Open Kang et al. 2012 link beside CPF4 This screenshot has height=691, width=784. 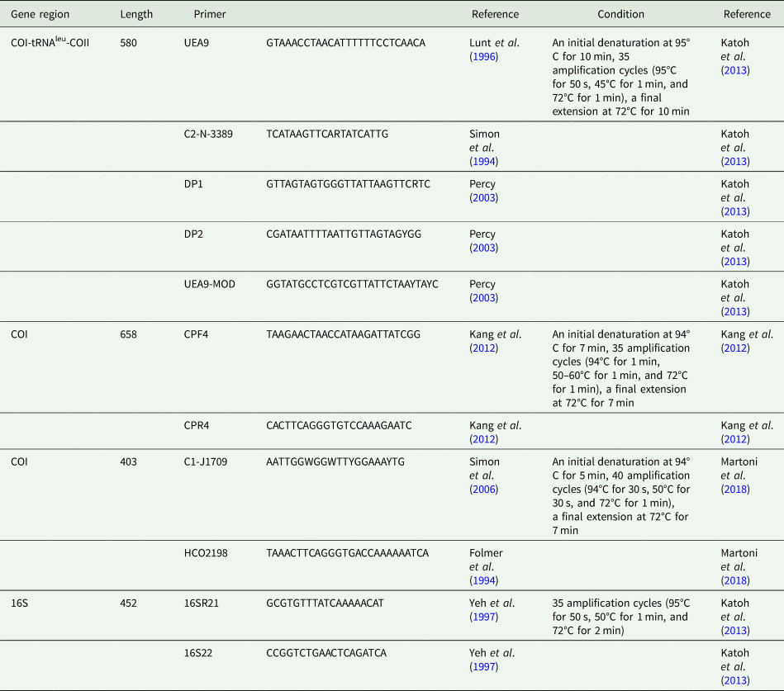483,348
